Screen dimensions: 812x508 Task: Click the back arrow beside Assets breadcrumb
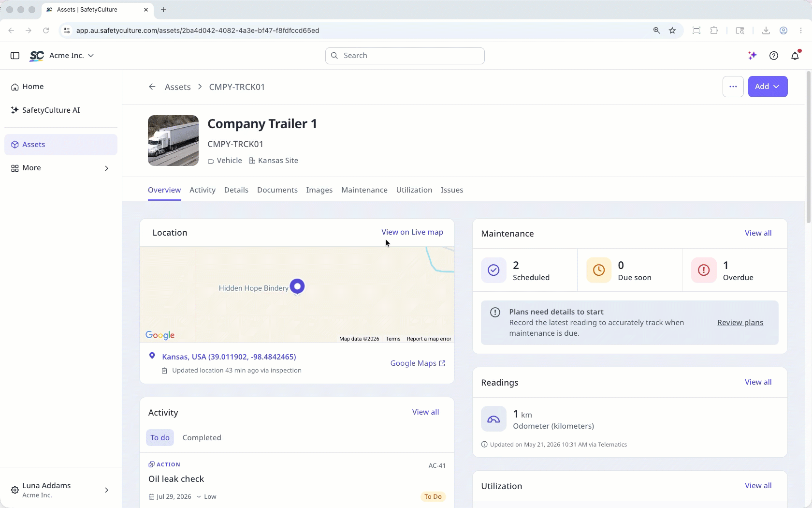152,87
